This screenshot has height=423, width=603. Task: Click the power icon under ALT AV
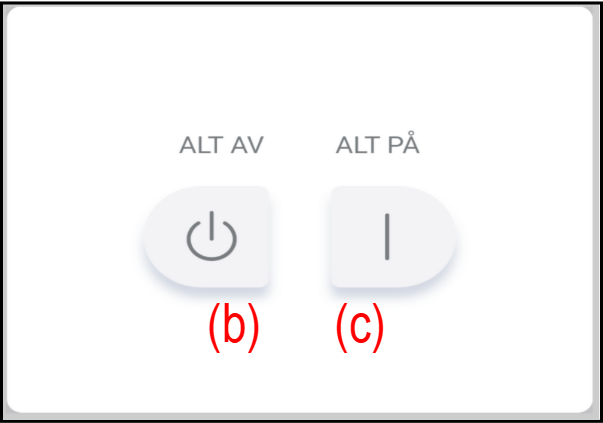point(211,238)
